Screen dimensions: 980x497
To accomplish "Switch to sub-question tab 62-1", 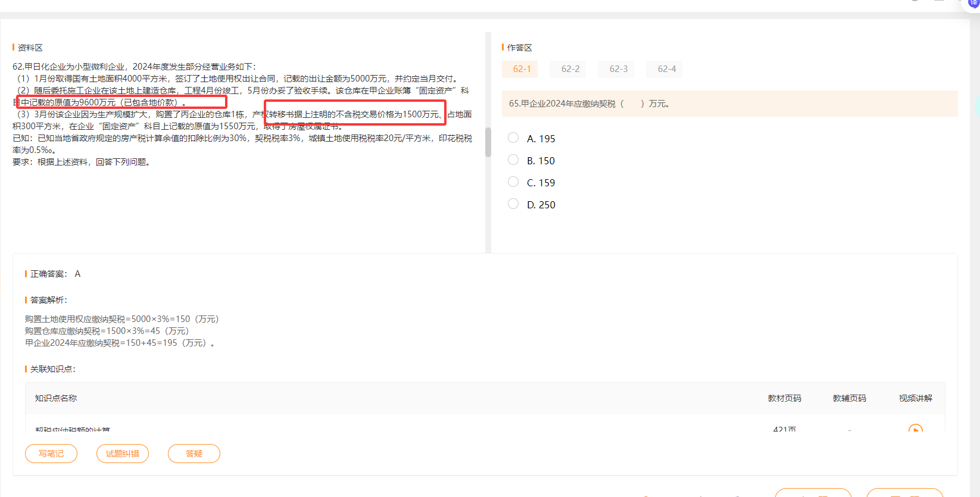I will click(x=522, y=69).
